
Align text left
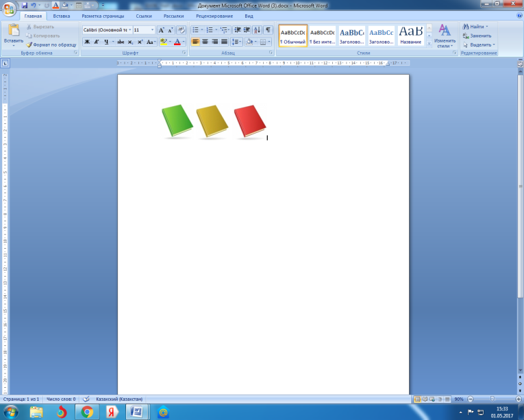click(x=195, y=42)
